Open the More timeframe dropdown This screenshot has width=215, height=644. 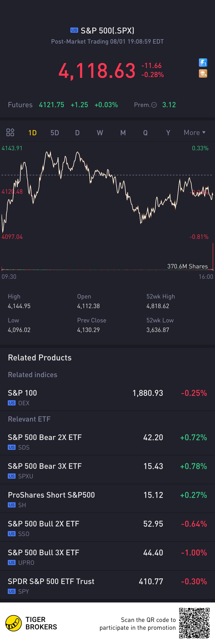tap(194, 133)
